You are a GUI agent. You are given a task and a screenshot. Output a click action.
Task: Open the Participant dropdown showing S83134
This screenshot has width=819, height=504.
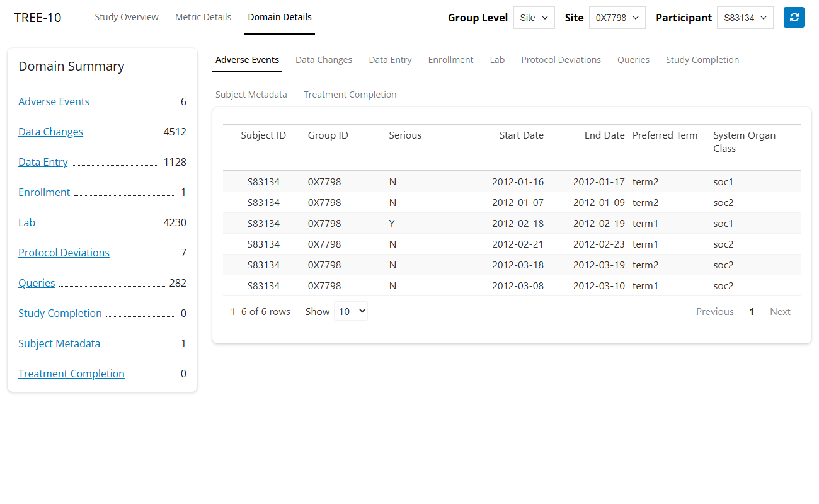pos(745,18)
